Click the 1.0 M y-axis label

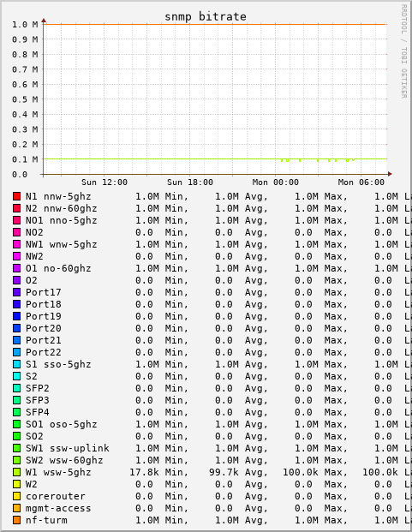[25, 25]
